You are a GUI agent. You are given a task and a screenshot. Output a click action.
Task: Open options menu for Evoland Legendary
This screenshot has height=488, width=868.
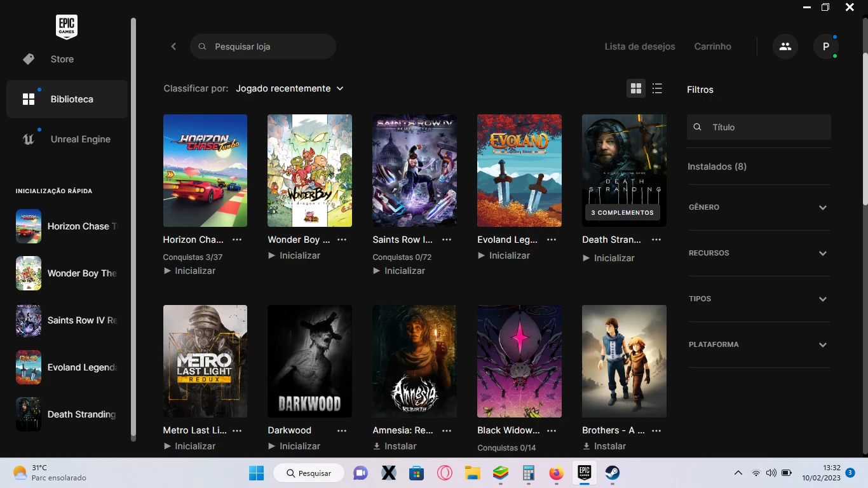[x=552, y=240]
